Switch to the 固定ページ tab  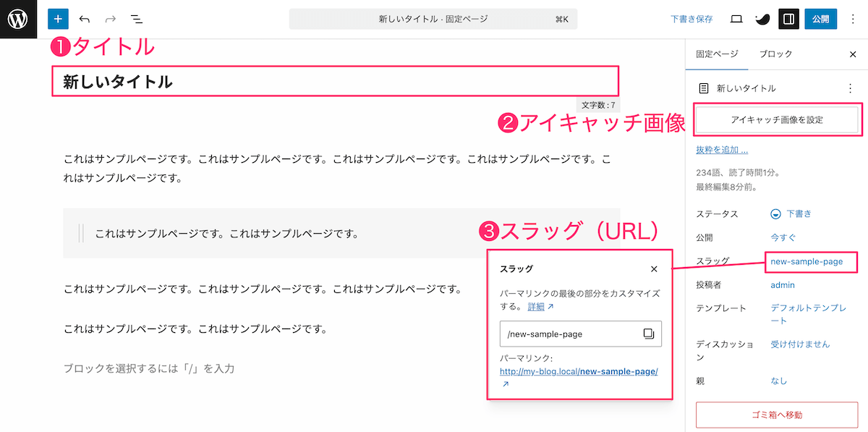point(717,54)
